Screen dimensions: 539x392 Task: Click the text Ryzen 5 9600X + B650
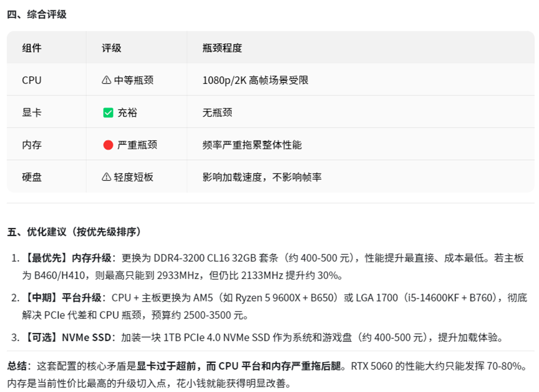point(284,298)
